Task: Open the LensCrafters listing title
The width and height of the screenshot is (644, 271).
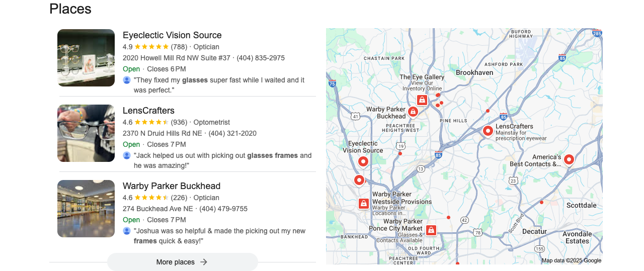Action: click(x=148, y=111)
